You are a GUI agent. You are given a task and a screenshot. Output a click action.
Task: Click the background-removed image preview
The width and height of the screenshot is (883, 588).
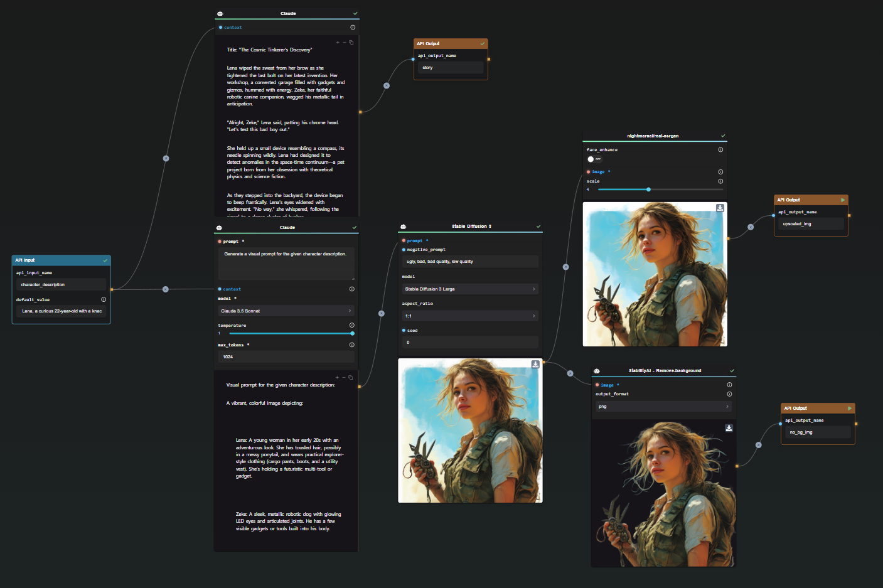(x=663, y=494)
